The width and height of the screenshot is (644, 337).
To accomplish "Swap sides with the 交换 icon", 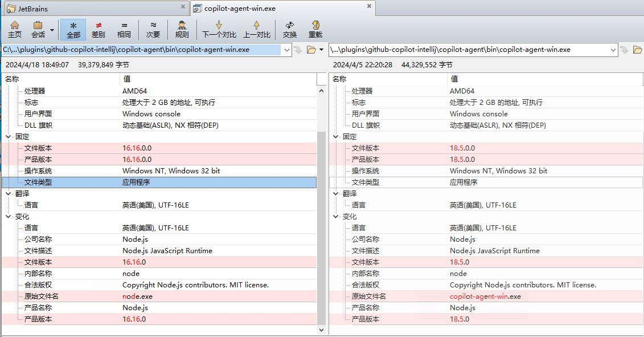I will [290, 30].
